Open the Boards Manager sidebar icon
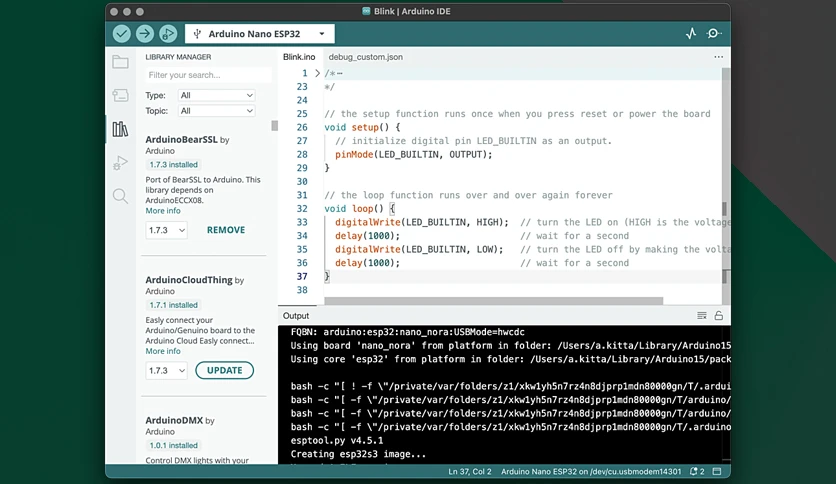The height and width of the screenshot is (484, 836). coord(120,95)
